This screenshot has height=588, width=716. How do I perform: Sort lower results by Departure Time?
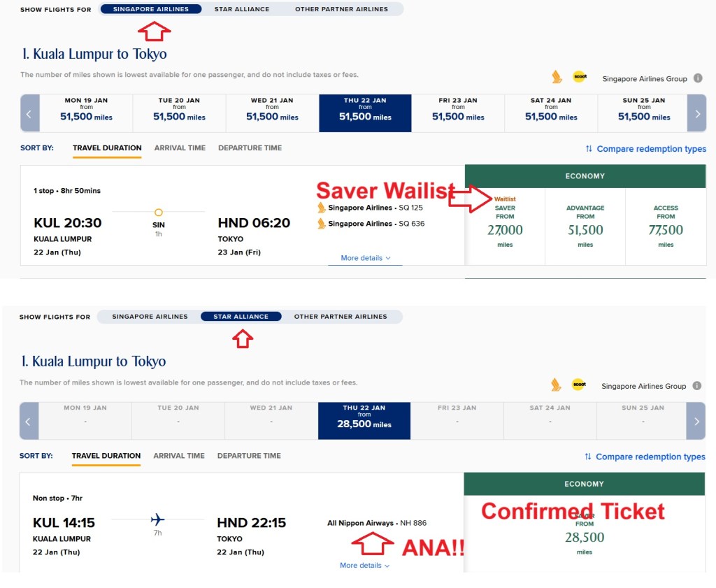(249, 456)
